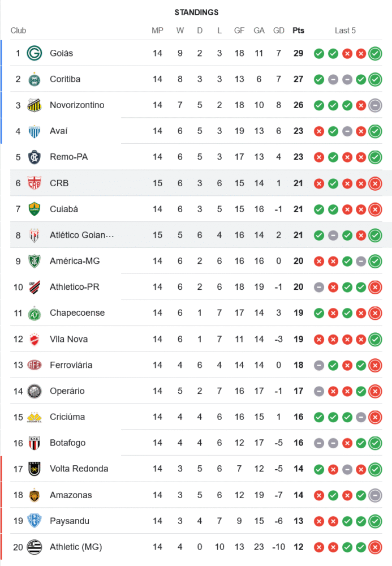Click the Avaí club crest icon

(35, 131)
